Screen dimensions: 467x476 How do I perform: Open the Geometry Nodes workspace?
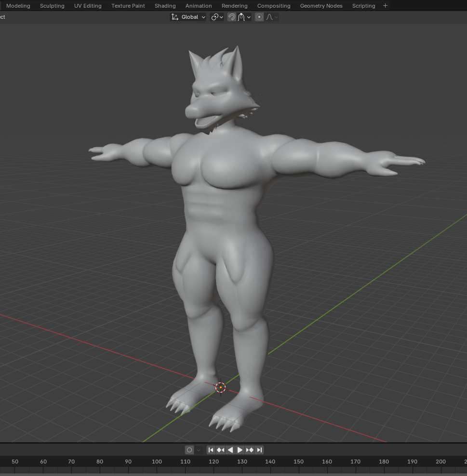tap(321, 6)
